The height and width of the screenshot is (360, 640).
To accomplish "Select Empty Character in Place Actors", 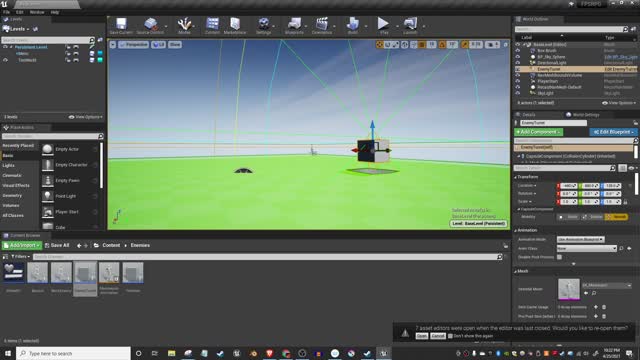I will click(x=71, y=165).
